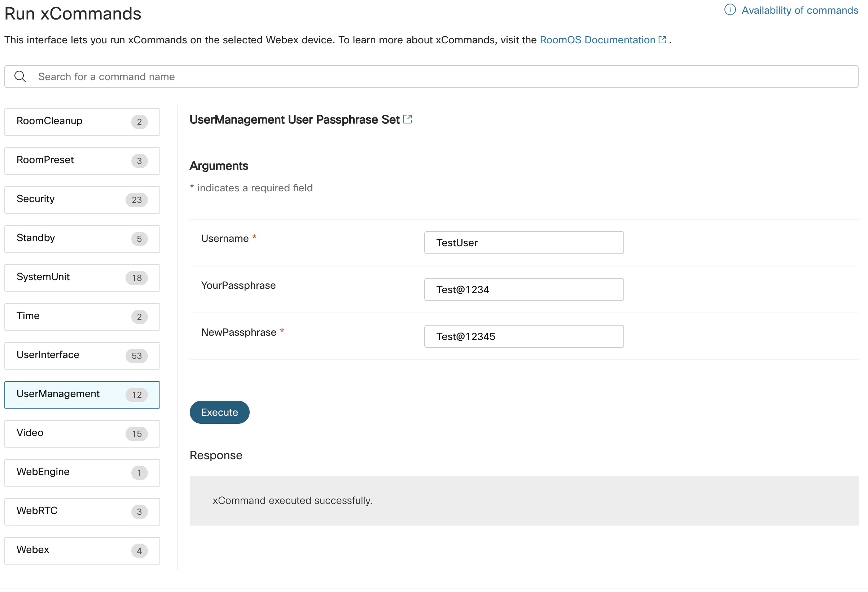Select the RoomPreset category
Screen dimensions: 868x592
[82, 161]
